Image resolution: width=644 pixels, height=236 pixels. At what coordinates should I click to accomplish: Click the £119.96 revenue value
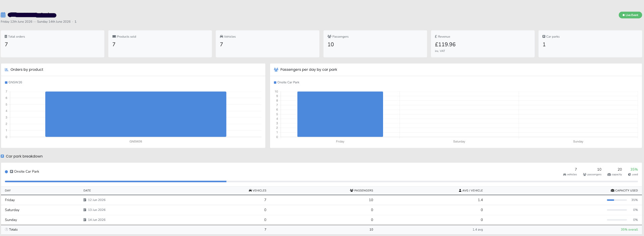click(x=445, y=44)
